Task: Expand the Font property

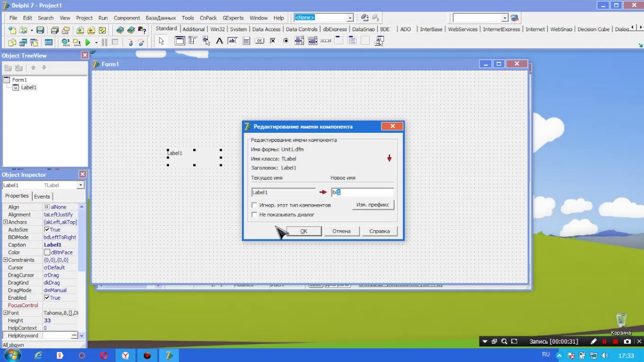Action: tap(5, 313)
